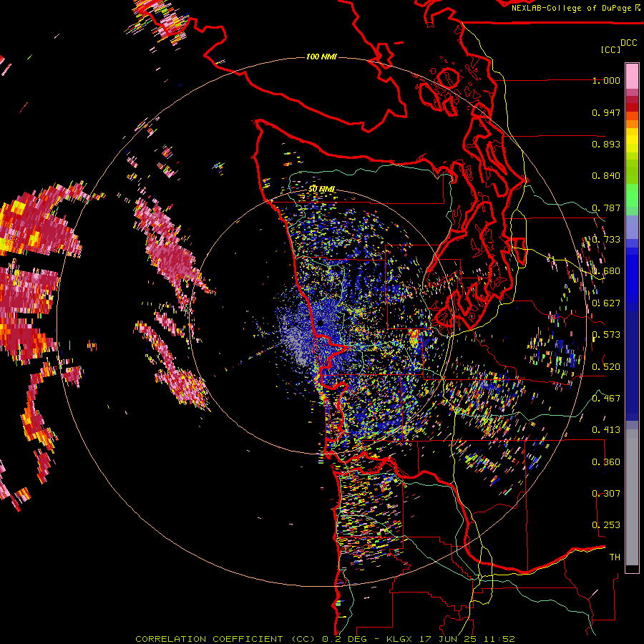This screenshot has height=644, width=644.
Task: Pick the gray color bar segment
Action: point(632,497)
